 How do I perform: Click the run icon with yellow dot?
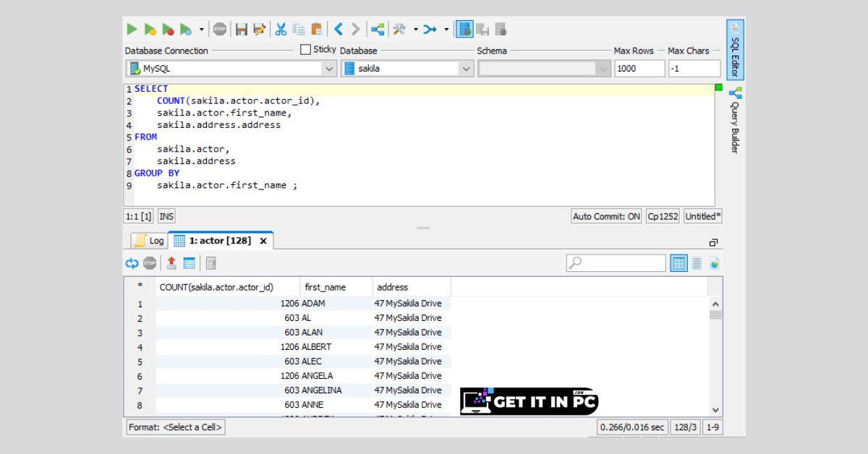150,29
